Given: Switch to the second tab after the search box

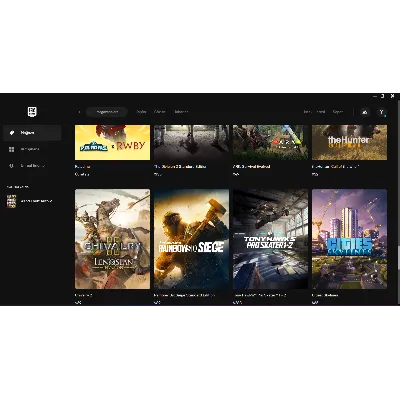Looking at the screenshot, I should 160,112.
